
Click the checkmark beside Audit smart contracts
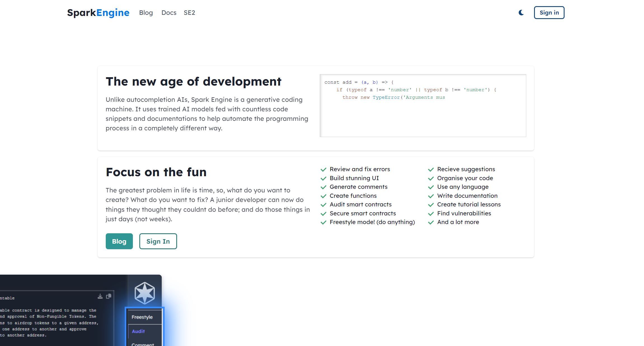[324, 205]
